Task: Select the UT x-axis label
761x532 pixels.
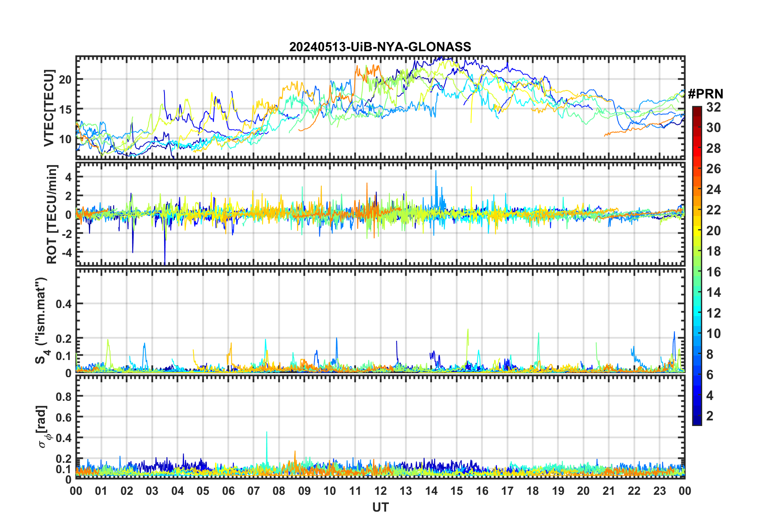Action: click(x=380, y=508)
